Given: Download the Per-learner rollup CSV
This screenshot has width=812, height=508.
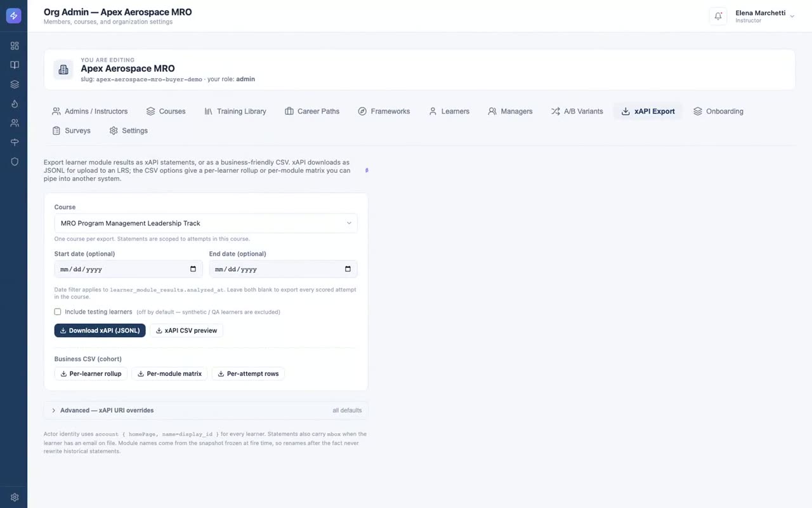Looking at the screenshot, I should (91, 373).
